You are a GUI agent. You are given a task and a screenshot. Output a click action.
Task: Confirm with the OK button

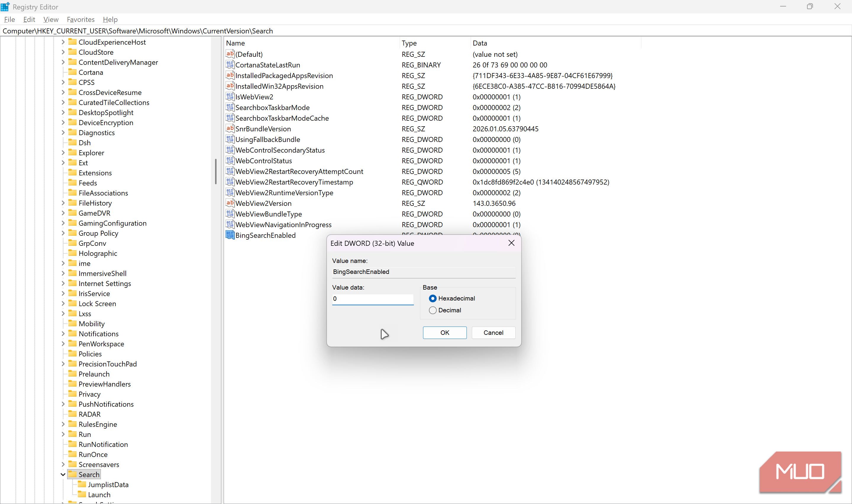click(445, 332)
